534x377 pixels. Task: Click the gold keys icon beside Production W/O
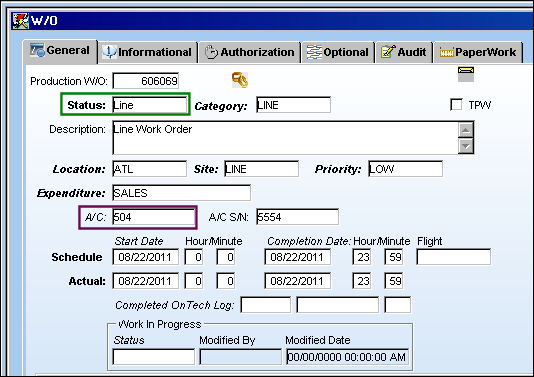pyautogui.click(x=240, y=80)
